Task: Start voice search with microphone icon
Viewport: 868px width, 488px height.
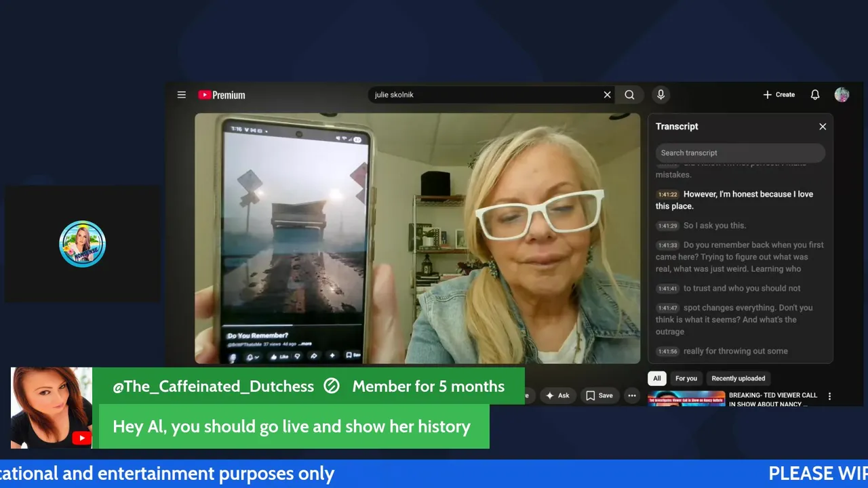Action: pos(660,95)
